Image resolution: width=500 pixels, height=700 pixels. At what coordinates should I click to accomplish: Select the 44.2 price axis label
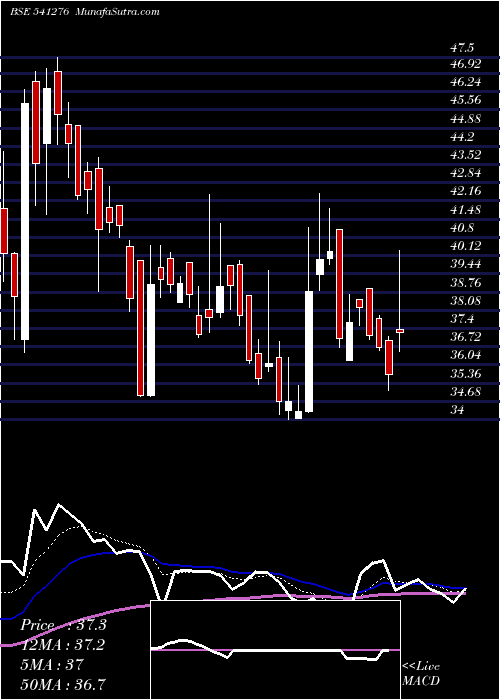click(x=462, y=137)
